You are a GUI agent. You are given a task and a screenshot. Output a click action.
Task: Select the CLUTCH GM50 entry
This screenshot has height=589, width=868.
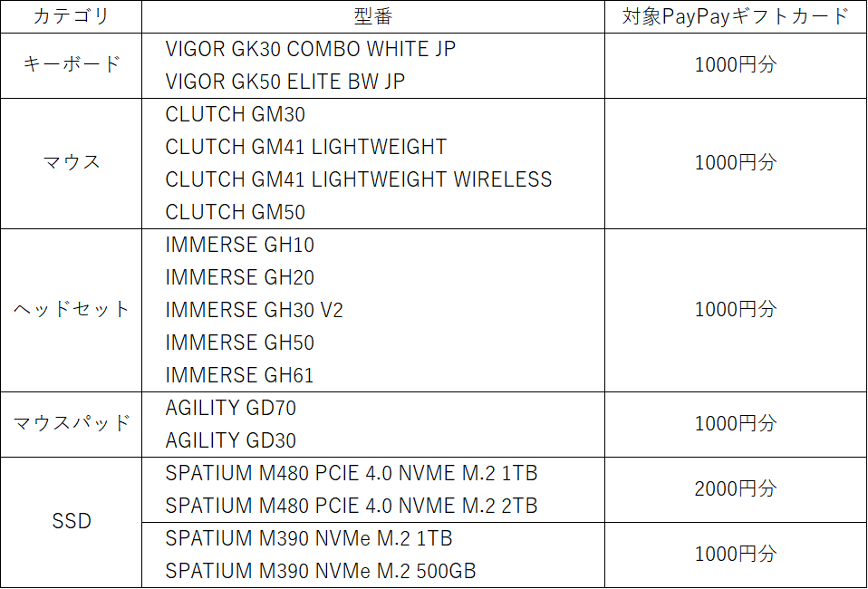click(235, 212)
